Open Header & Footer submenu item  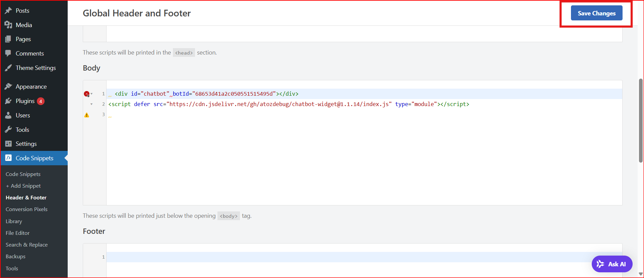tap(26, 198)
